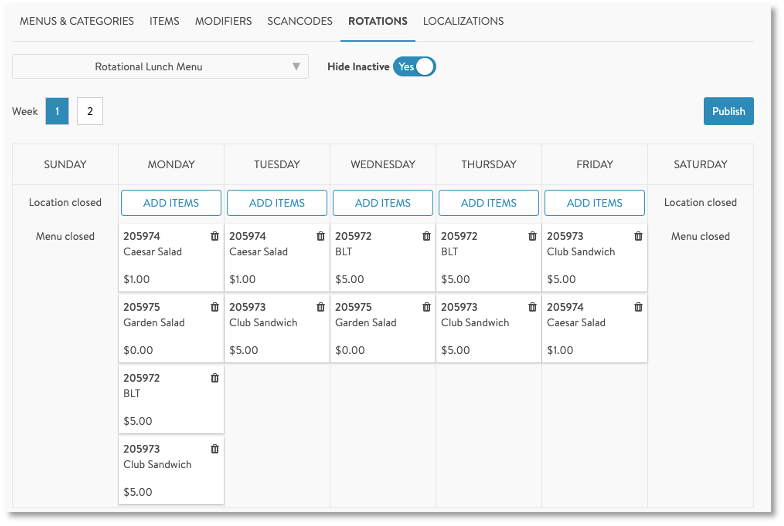Click trash icon on Monday's Garden Salad

pyautogui.click(x=214, y=308)
